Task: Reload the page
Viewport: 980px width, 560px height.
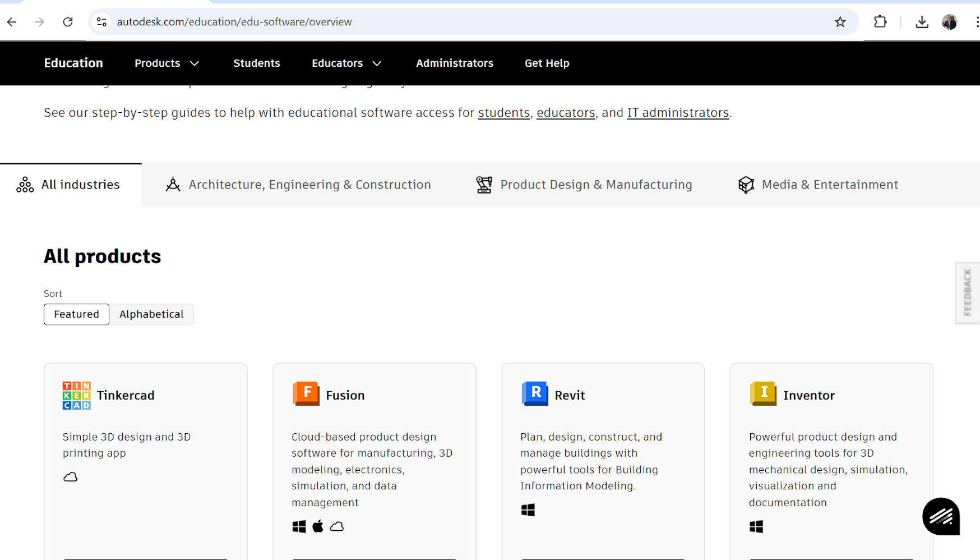Action: [x=68, y=22]
